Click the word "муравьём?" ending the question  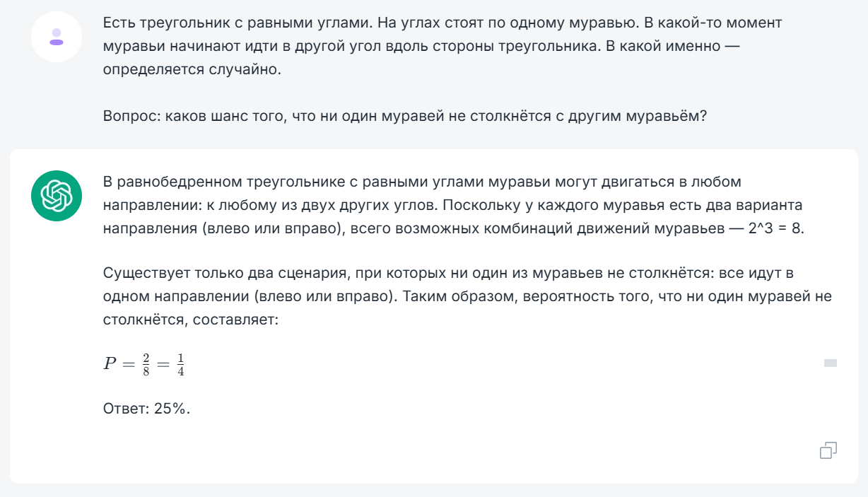click(667, 117)
